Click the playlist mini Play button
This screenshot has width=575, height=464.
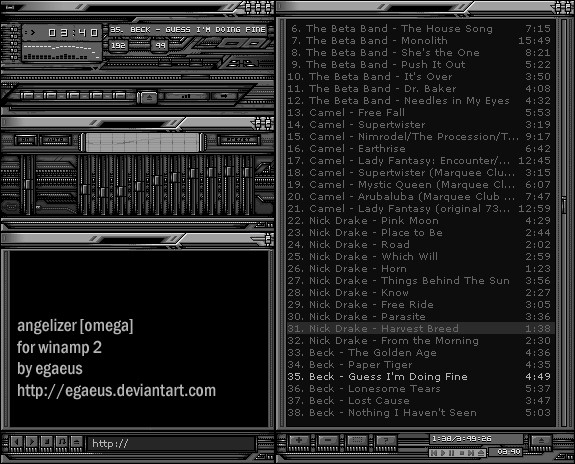pyautogui.click(x=443, y=453)
